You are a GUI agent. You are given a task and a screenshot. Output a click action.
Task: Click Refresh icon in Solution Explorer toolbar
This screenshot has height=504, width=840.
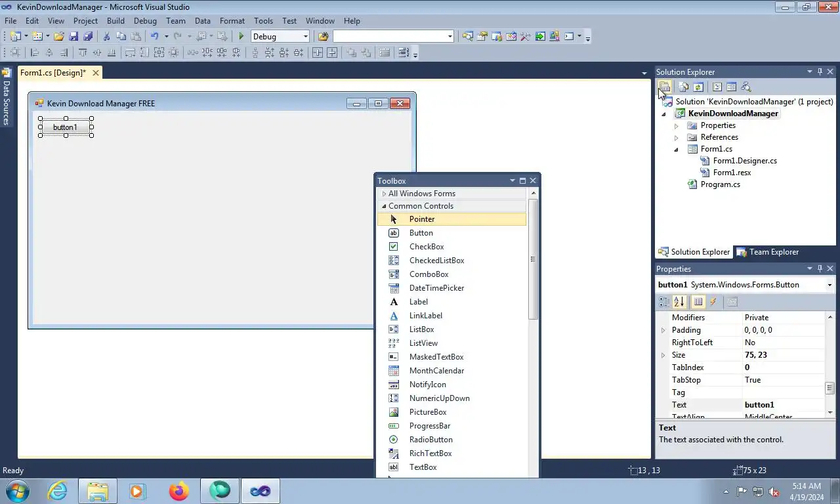[698, 87]
